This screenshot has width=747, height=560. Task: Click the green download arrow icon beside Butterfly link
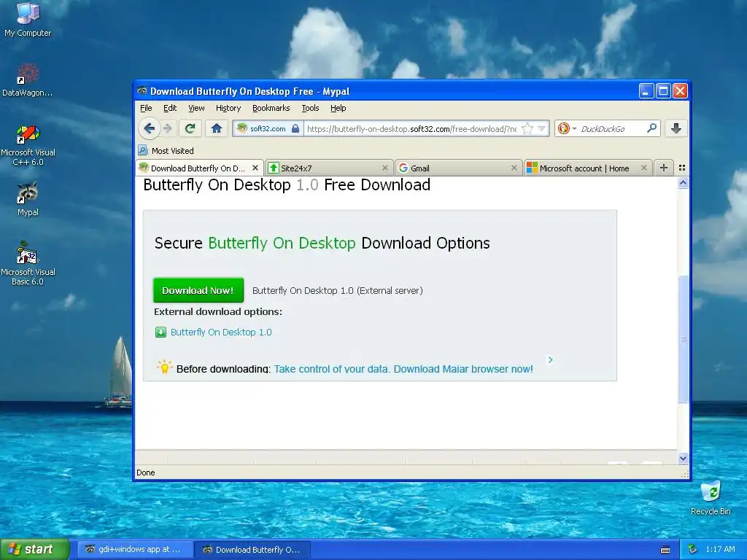pos(160,332)
